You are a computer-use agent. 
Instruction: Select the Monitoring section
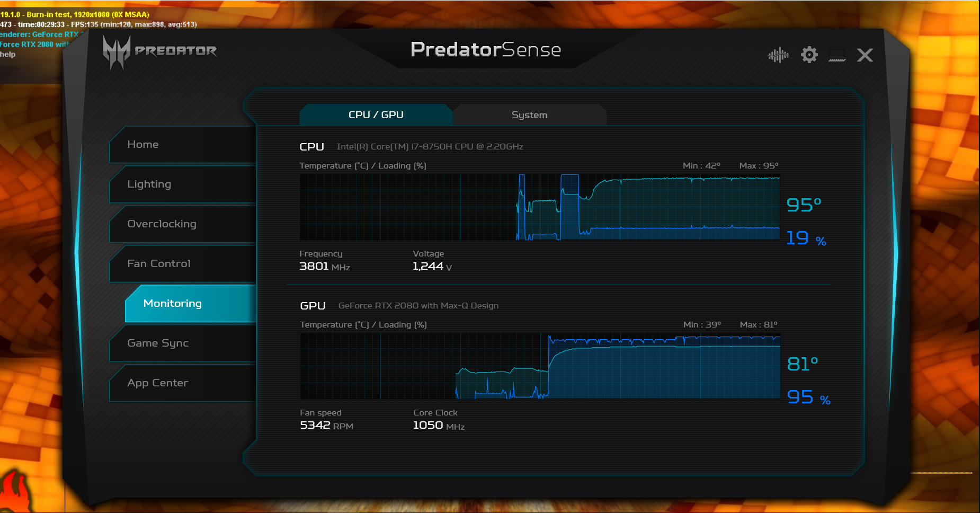point(191,304)
